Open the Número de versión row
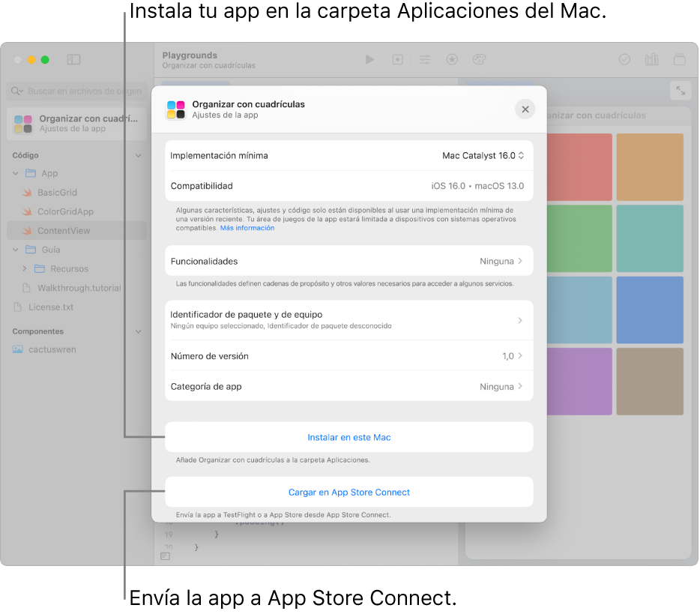The image size is (700, 614). tap(349, 356)
